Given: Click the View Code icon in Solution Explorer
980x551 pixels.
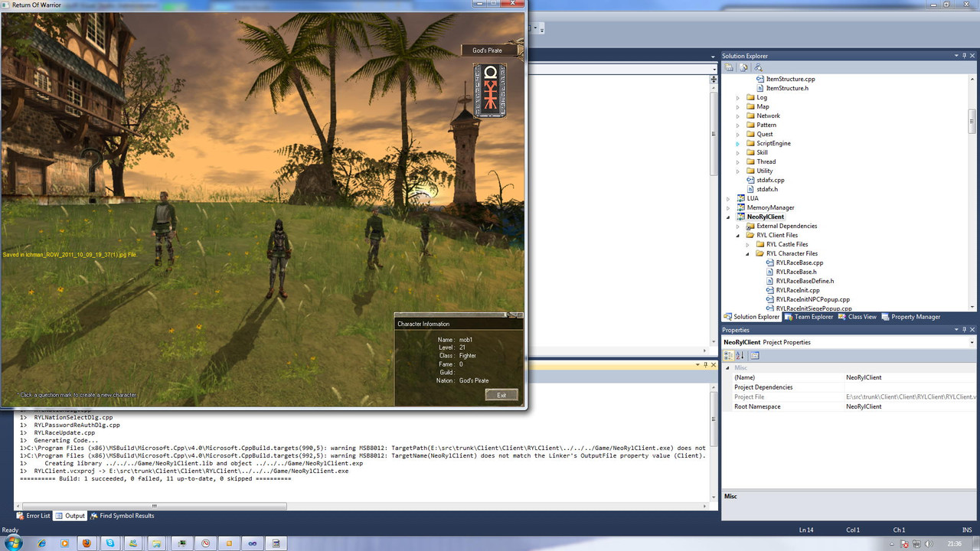Looking at the screenshot, I should tap(758, 67).
